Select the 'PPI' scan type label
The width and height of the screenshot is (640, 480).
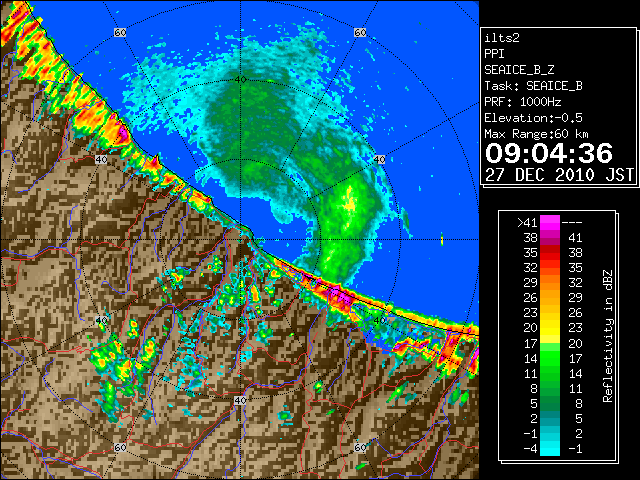coord(494,54)
